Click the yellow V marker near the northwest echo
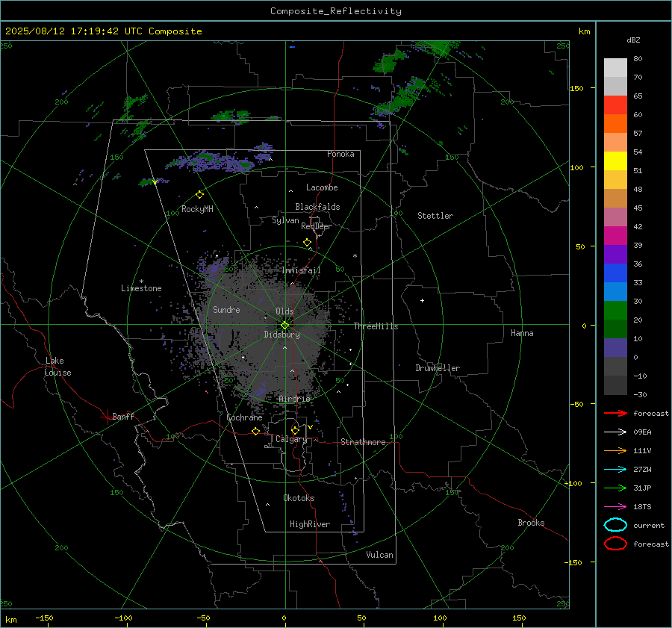 coord(155,182)
